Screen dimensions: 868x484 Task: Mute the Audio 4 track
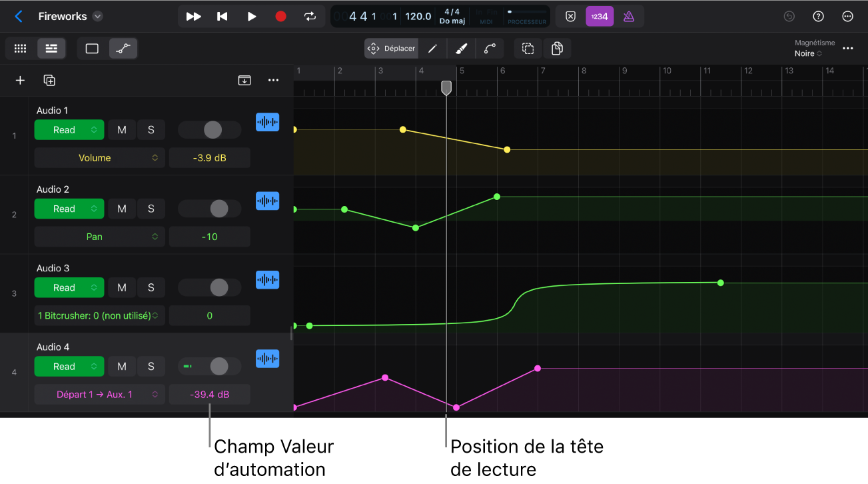[x=122, y=366]
